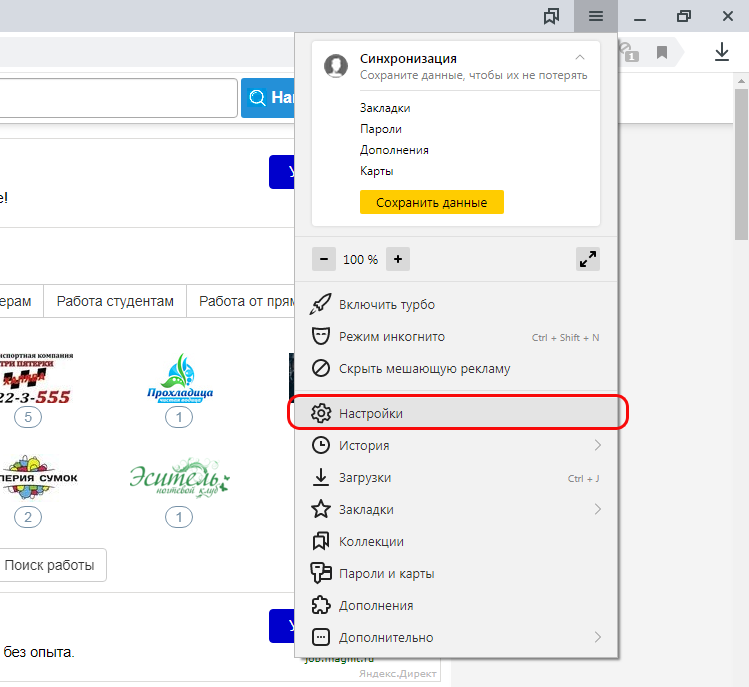
Task: Click the rocket icon for turbo mode
Action: tap(321, 304)
